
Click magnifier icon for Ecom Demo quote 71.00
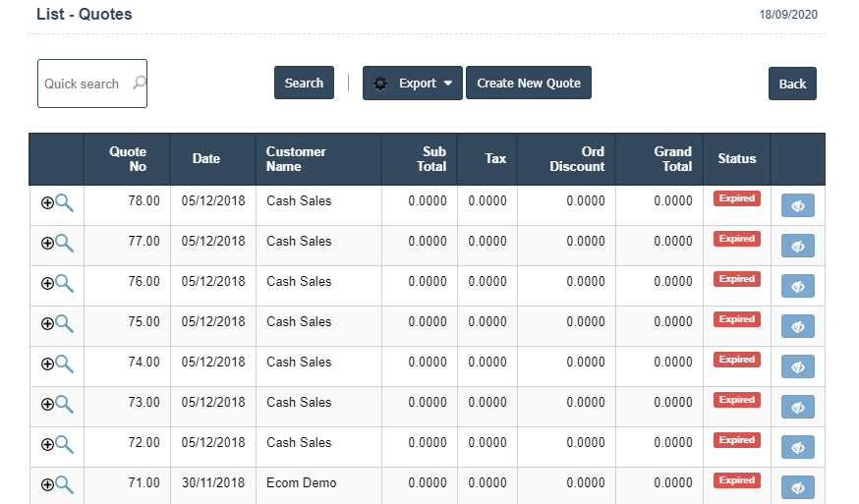point(65,484)
